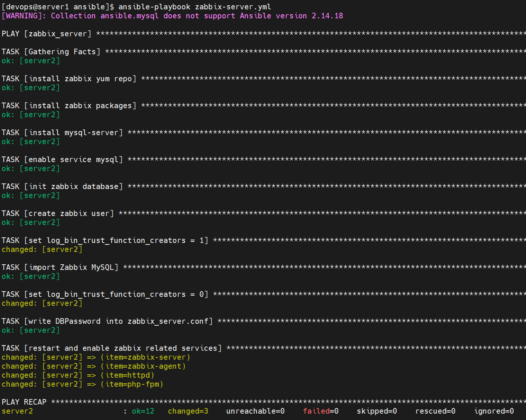Image resolution: width=526 pixels, height=420 pixels.
Task: Click the "rescued=0" recap value
Action: (x=435, y=411)
